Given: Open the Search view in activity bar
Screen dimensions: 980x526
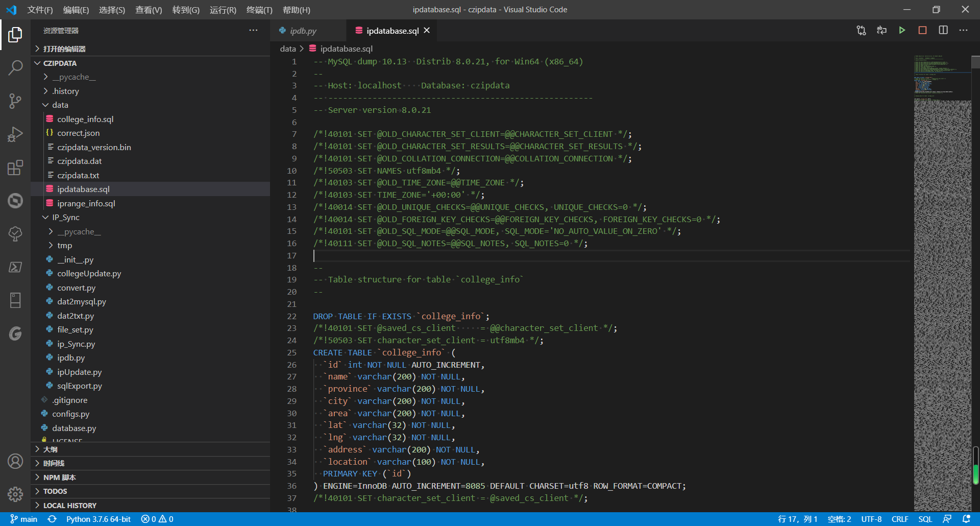Looking at the screenshot, I should click(x=15, y=67).
